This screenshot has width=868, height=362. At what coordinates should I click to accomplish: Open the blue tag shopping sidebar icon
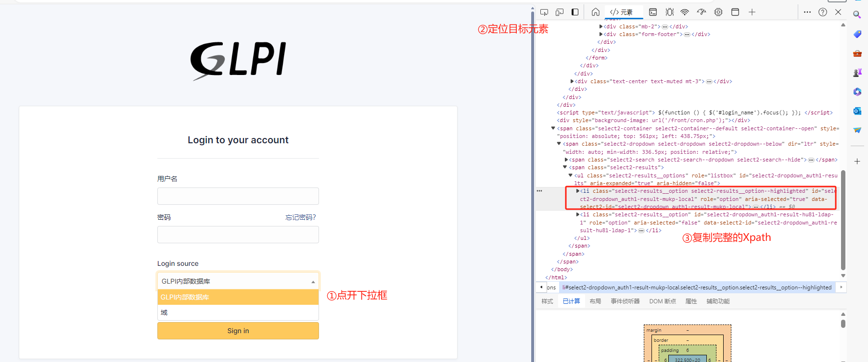[857, 34]
